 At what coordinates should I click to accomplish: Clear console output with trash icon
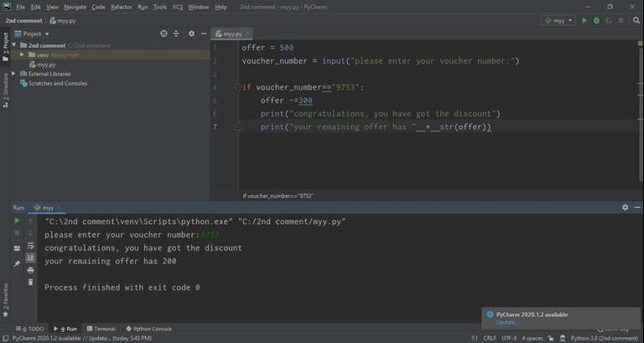tap(31, 283)
